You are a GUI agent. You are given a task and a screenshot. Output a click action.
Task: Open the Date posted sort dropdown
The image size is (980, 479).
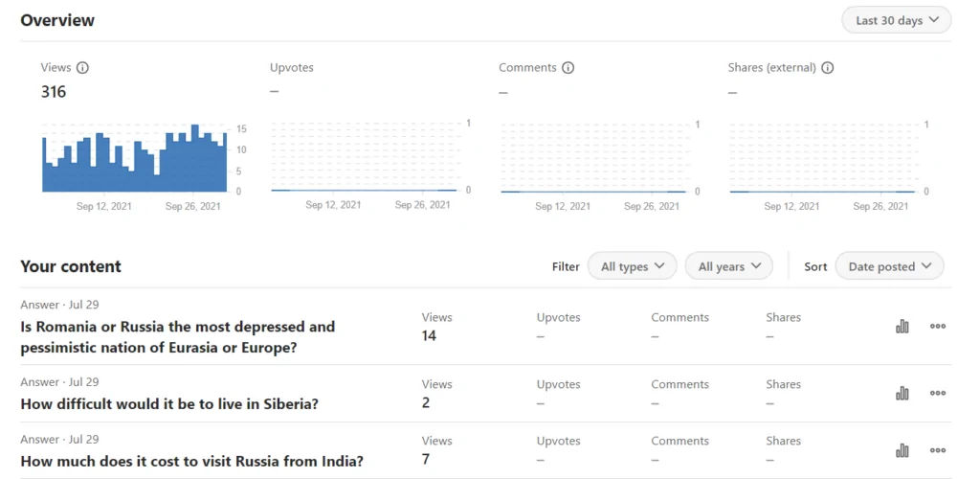889,266
